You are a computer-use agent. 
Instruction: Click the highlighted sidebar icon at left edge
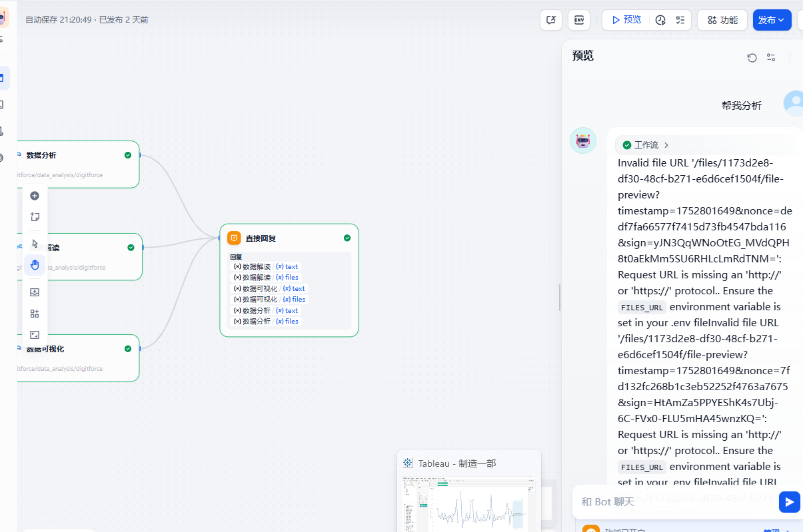point(3,78)
